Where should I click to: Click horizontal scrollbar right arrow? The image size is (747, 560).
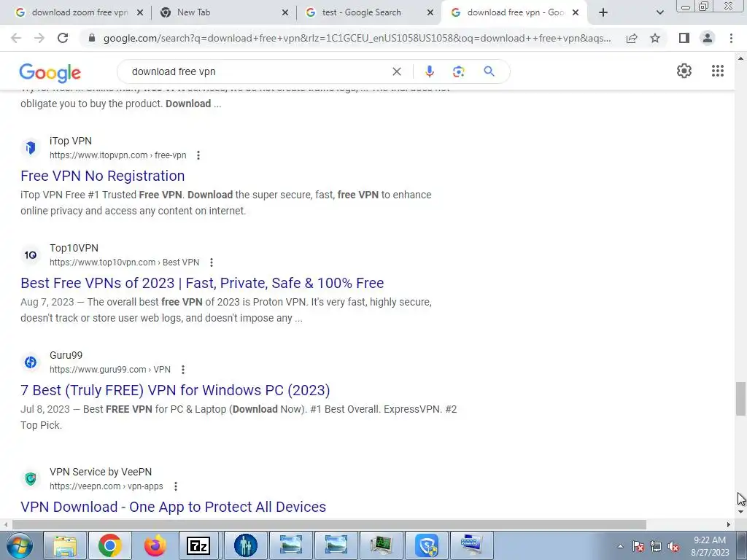click(x=729, y=524)
